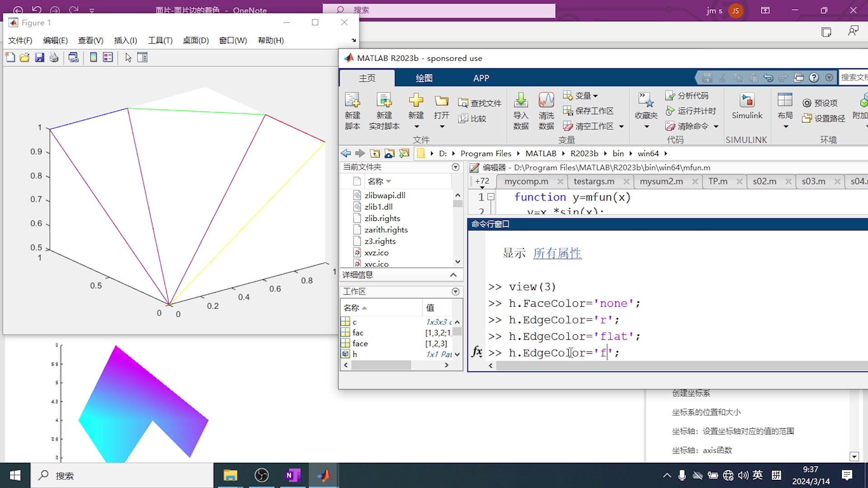Click the command window horizontal scrollbar

point(678,366)
